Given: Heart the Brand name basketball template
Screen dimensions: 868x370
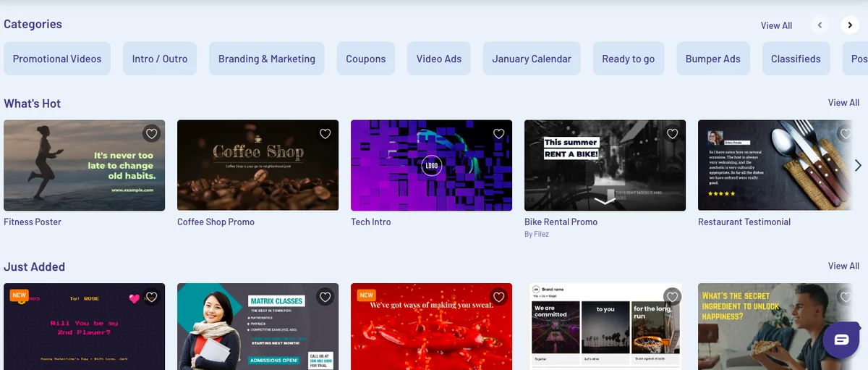Looking at the screenshot, I should (672, 297).
